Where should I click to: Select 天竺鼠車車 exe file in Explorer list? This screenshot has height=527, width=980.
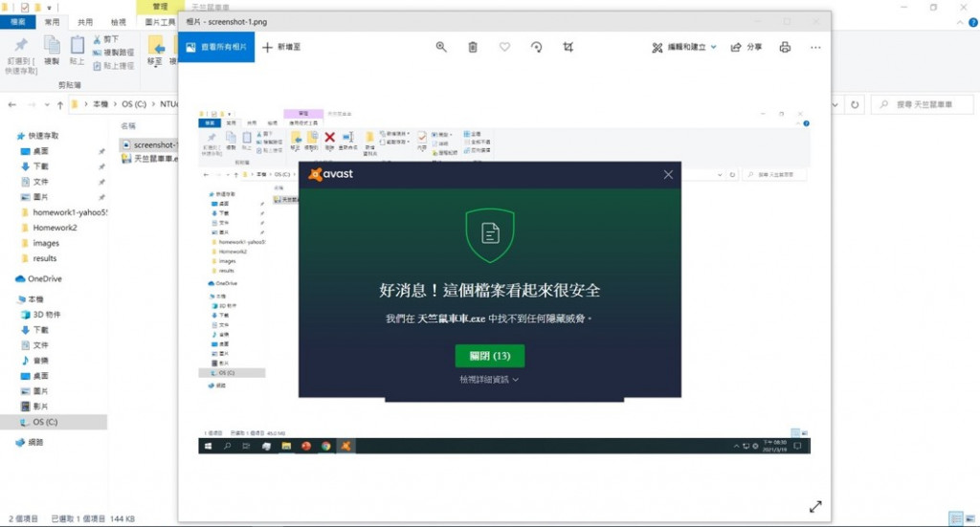coord(150,159)
